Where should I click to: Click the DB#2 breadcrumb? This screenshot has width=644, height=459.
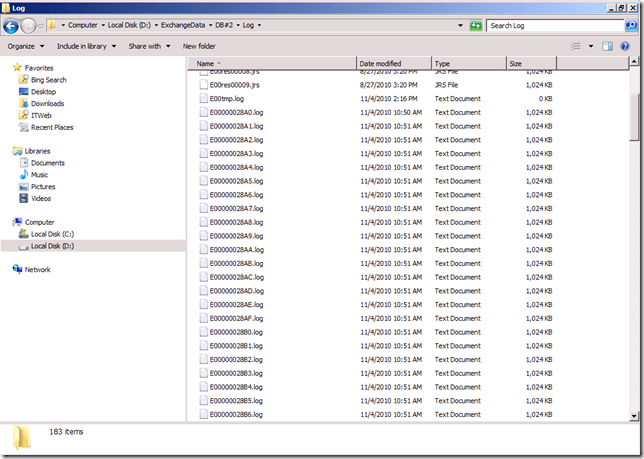coord(224,25)
